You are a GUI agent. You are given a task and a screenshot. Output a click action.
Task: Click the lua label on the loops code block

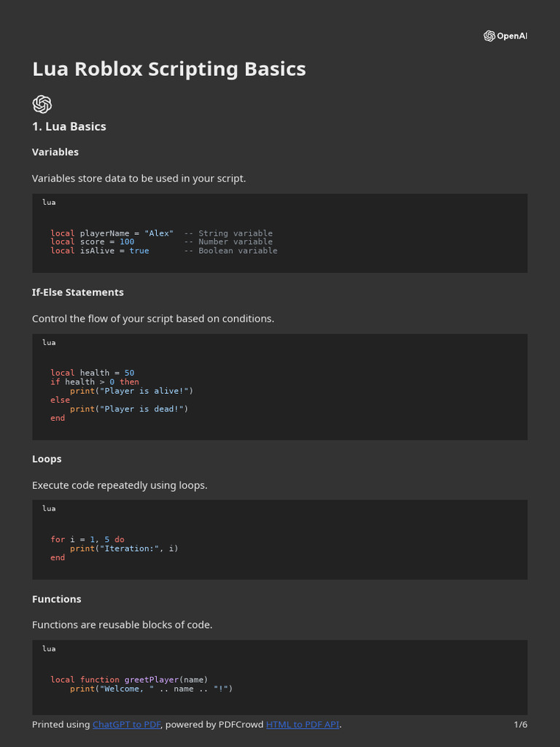point(49,508)
